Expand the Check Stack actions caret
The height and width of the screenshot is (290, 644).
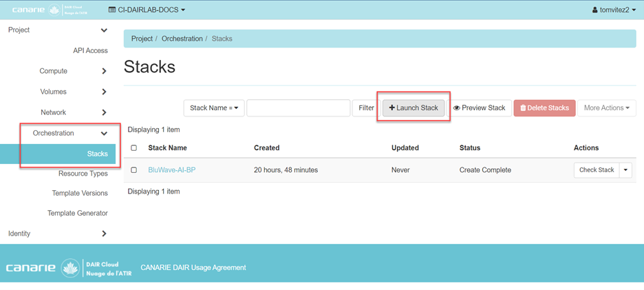[x=625, y=170]
